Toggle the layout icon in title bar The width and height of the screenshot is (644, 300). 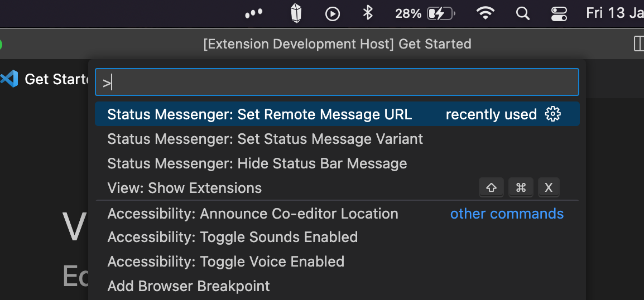coord(638,43)
